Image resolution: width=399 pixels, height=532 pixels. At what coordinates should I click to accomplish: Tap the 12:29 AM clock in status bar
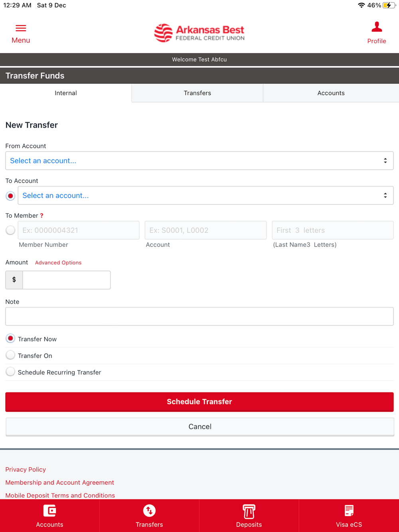[x=17, y=5]
